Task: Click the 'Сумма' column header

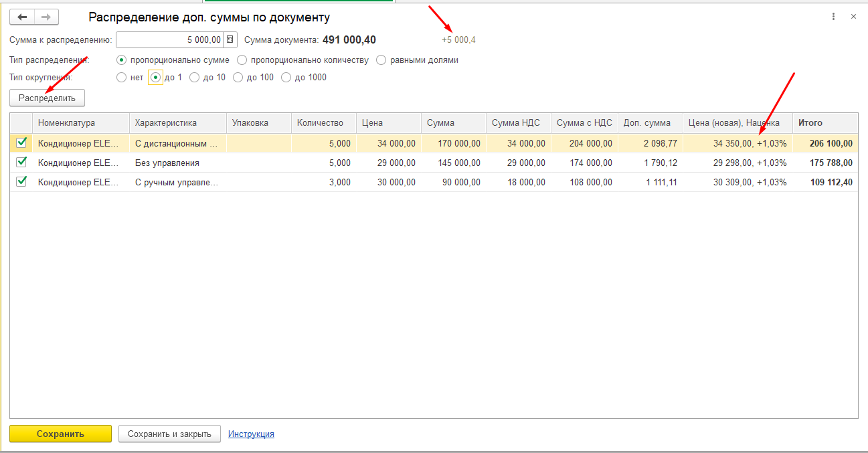Action: (x=454, y=123)
